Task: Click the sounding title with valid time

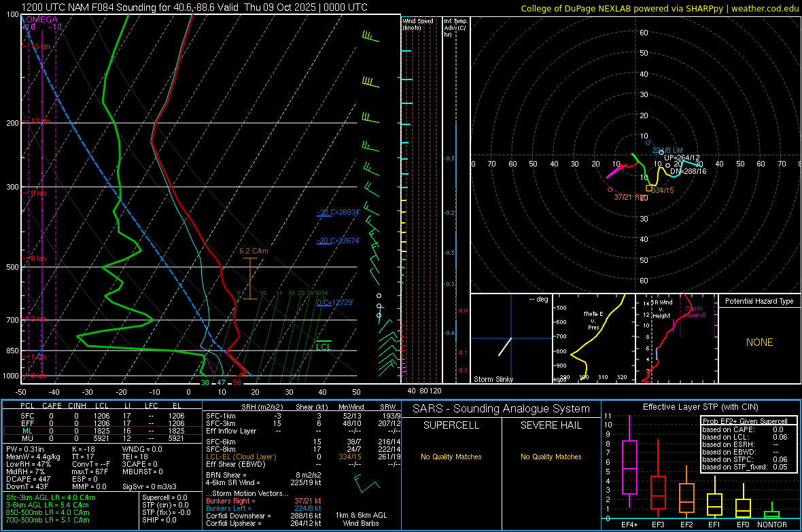Action: click(x=194, y=7)
